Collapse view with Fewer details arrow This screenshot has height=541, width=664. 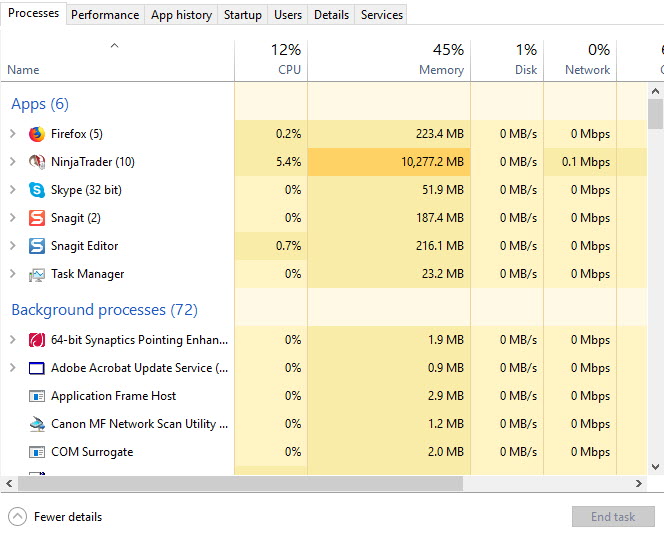pos(17,517)
